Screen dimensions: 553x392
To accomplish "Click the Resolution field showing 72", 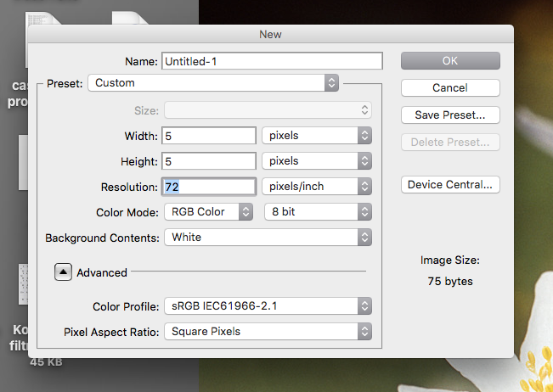I will pyautogui.click(x=208, y=187).
